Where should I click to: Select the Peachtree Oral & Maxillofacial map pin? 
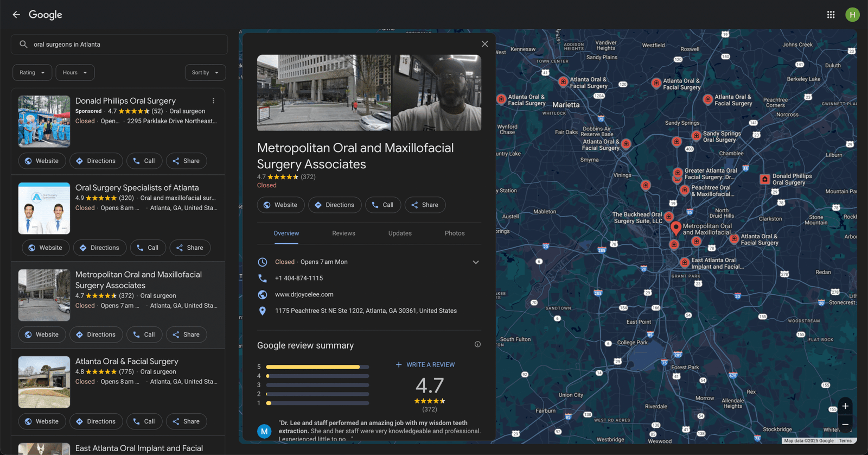[685, 190]
